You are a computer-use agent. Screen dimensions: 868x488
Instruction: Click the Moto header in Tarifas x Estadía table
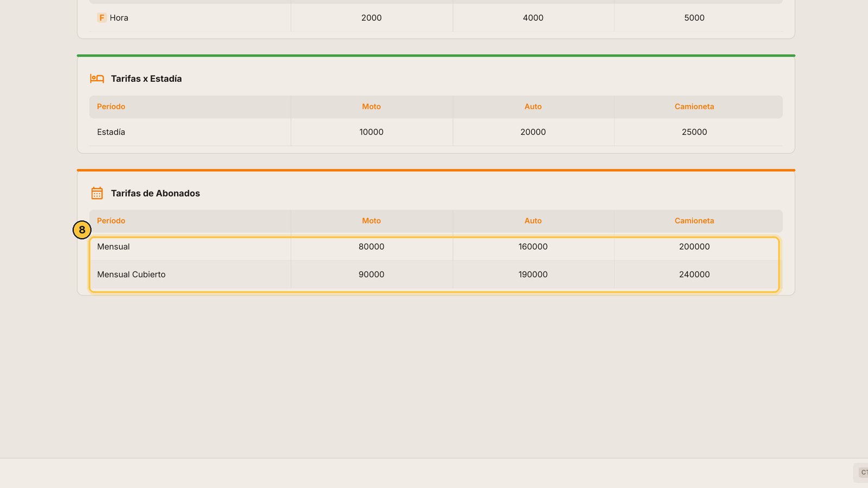[x=372, y=107]
